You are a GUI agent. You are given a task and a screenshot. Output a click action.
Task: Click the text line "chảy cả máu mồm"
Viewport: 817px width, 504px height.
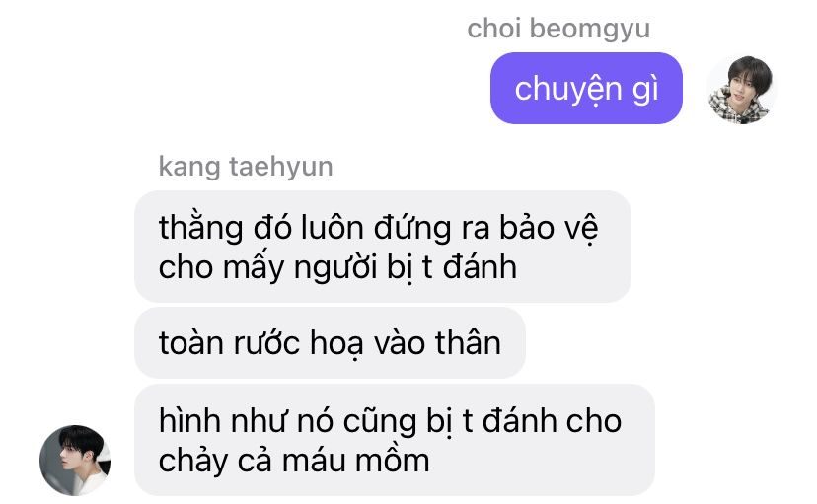[x=294, y=462]
